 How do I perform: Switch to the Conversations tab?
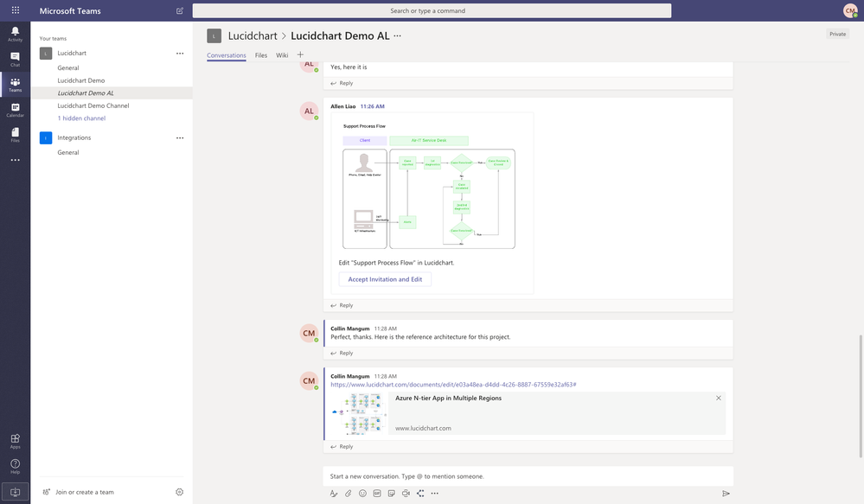click(x=227, y=55)
